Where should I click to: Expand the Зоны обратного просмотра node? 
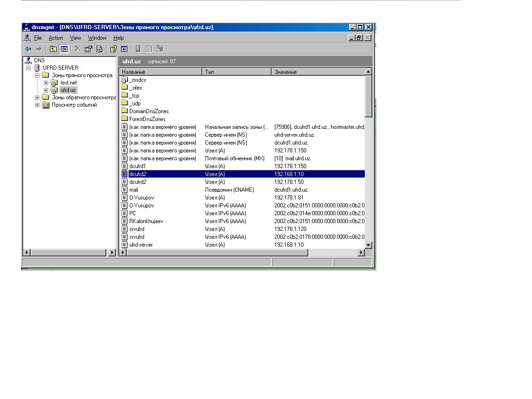37,98
